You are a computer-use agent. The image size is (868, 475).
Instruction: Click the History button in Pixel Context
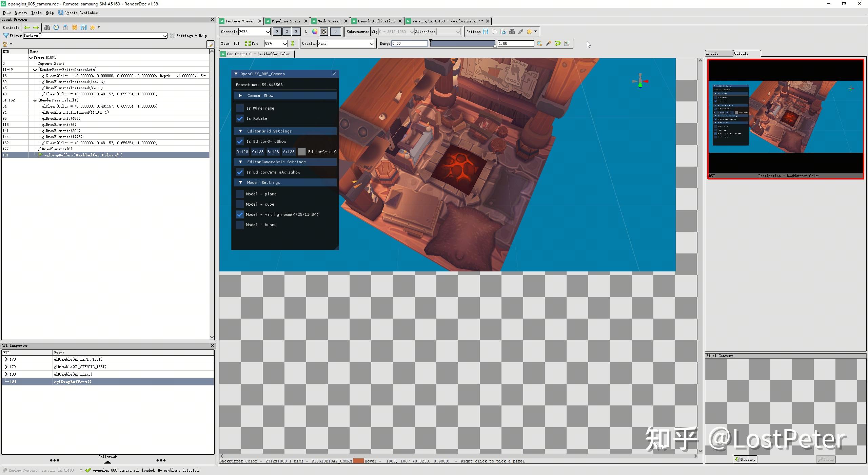(745, 459)
